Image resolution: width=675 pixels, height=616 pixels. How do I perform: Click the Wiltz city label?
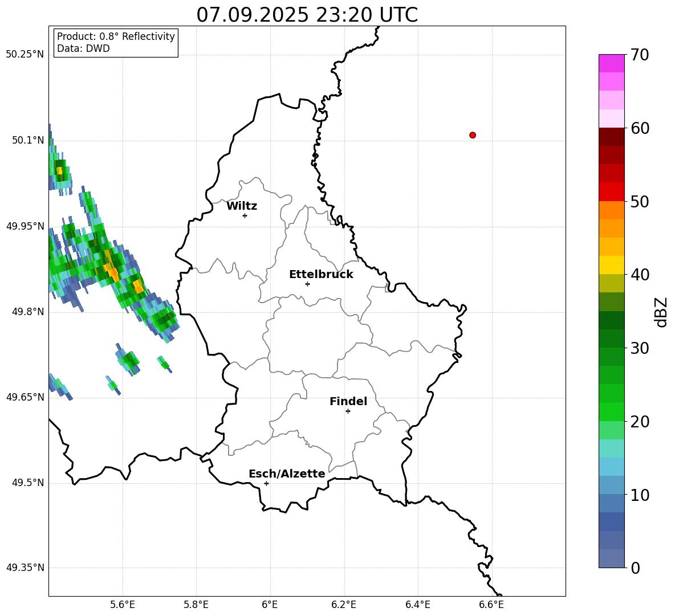coord(242,206)
